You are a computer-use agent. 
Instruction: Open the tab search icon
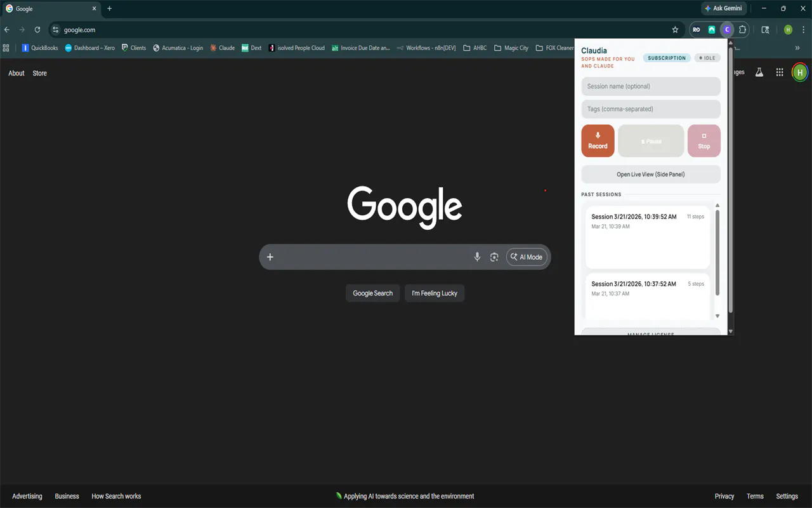point(765,30)
